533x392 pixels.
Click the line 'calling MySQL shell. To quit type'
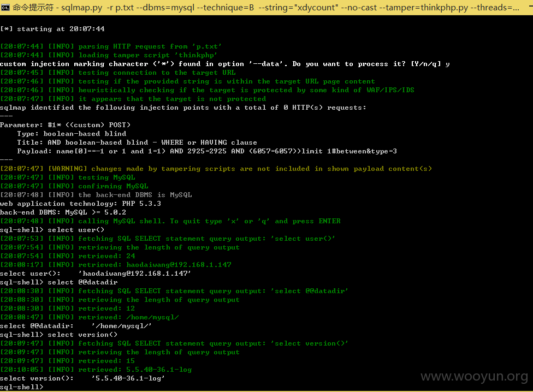click(x=170, y=221)
